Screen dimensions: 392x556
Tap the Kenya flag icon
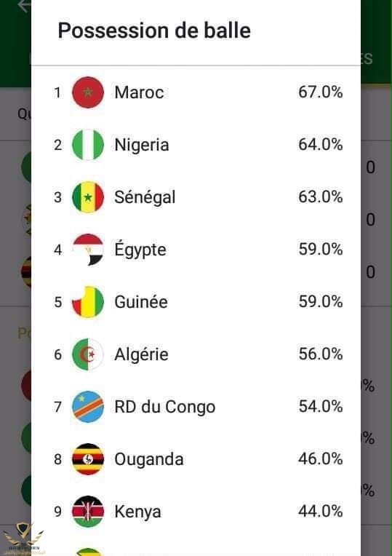click(88, 512)
